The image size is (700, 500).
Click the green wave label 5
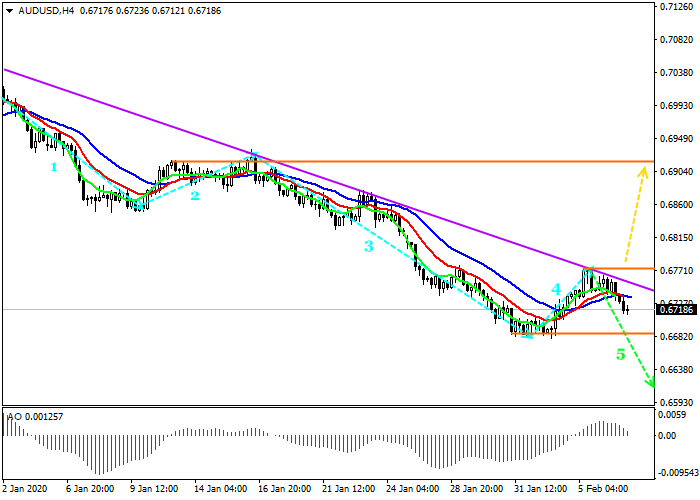(x=620, y=354)
